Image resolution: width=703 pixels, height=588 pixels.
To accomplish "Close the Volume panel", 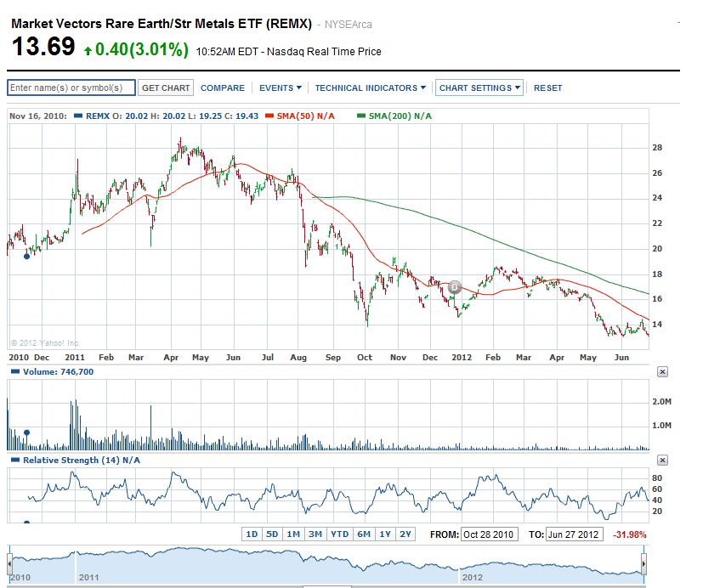I will 662,371.
